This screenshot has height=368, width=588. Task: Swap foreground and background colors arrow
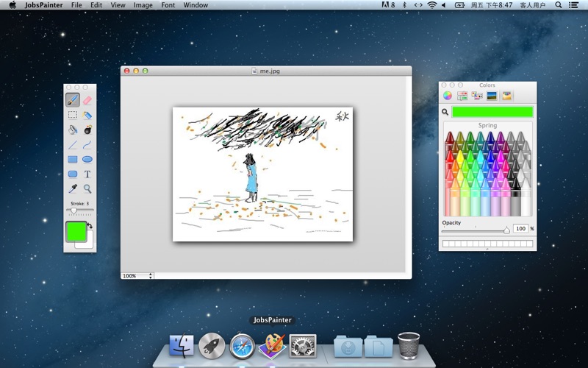[x=90, y=226]
